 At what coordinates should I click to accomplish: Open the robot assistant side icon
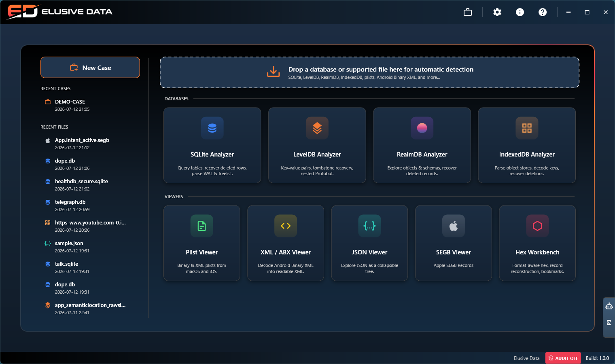[609, 306]
